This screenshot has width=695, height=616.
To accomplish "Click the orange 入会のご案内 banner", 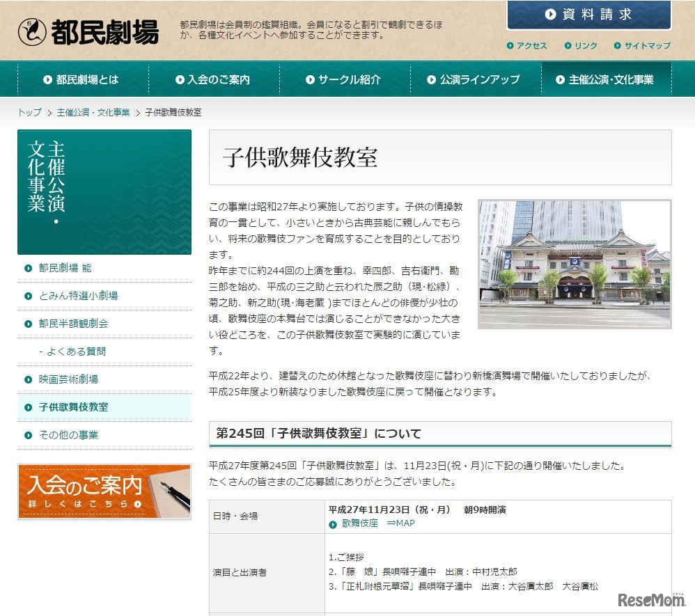I will pyautogui.click(x=104, y=491).
